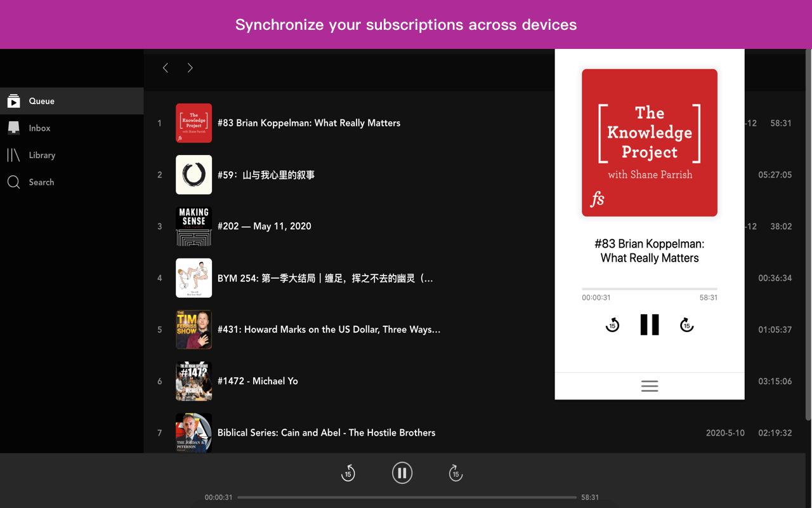Navigate back with the left chevron
This screenshot has height=508, width=812.
(x=166, y=67)
